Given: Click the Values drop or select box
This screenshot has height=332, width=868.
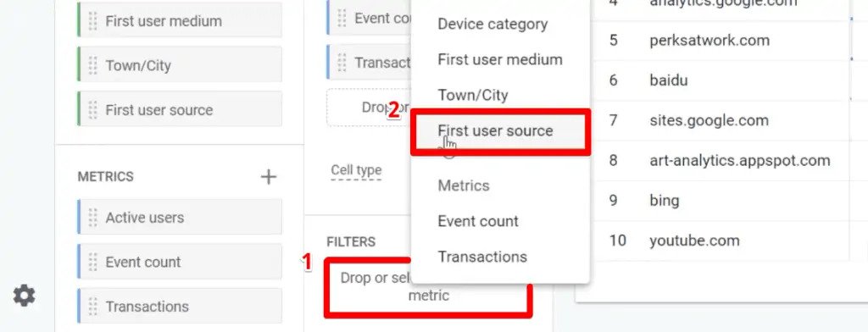Looking at the screenshot, I should 369,108.
